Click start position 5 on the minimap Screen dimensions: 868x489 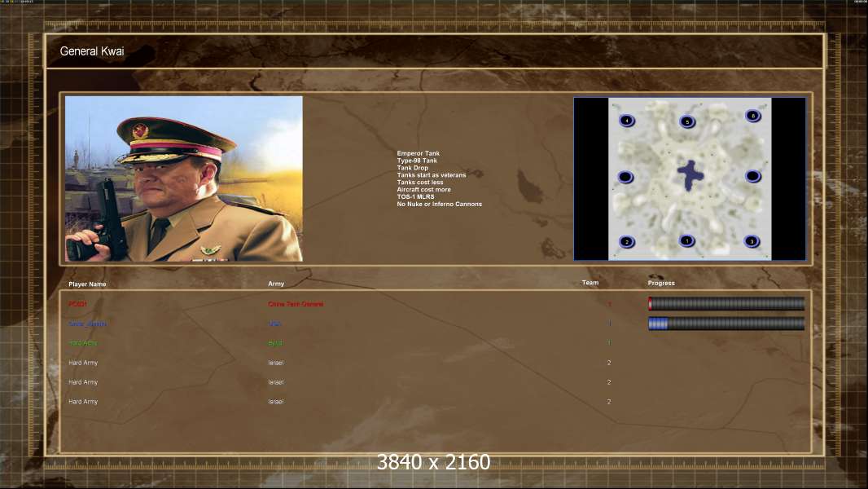[x=687, y=121]
